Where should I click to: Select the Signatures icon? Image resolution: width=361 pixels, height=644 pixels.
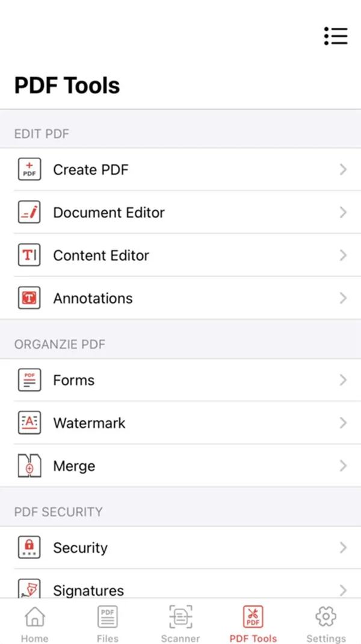(x=29, y=587)
